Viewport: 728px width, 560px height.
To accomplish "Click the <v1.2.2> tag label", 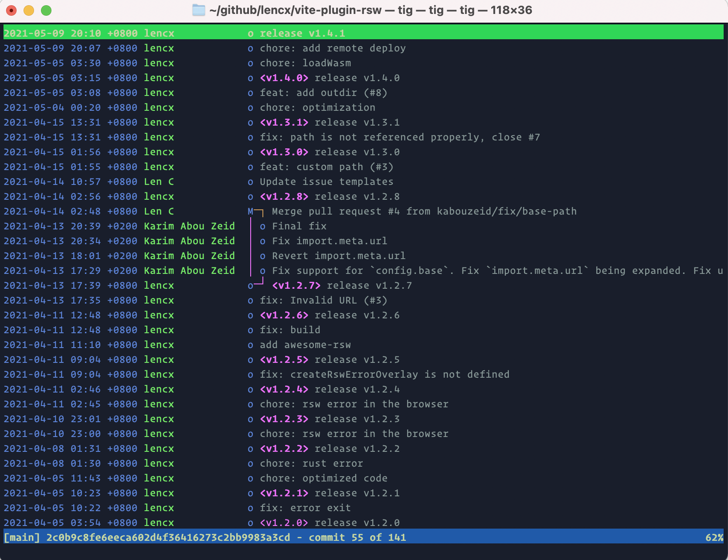I will pos(284,448).
